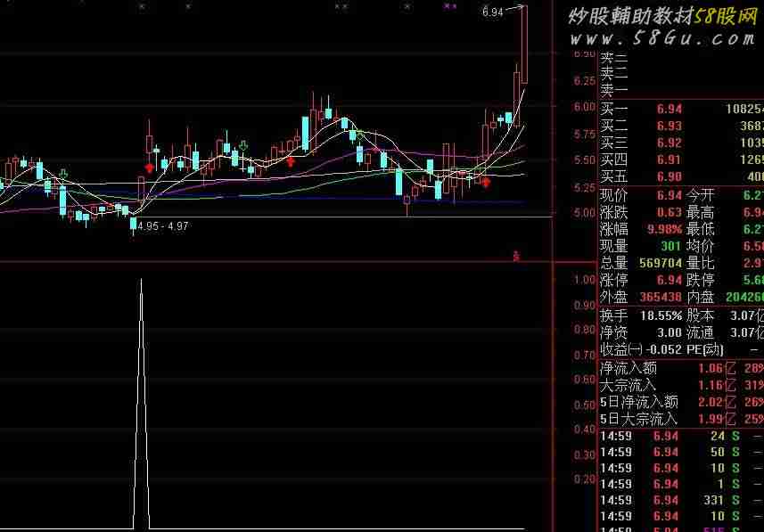Click the 0.50 indicator axis label

pyautogui.click(x=585, y=405)
